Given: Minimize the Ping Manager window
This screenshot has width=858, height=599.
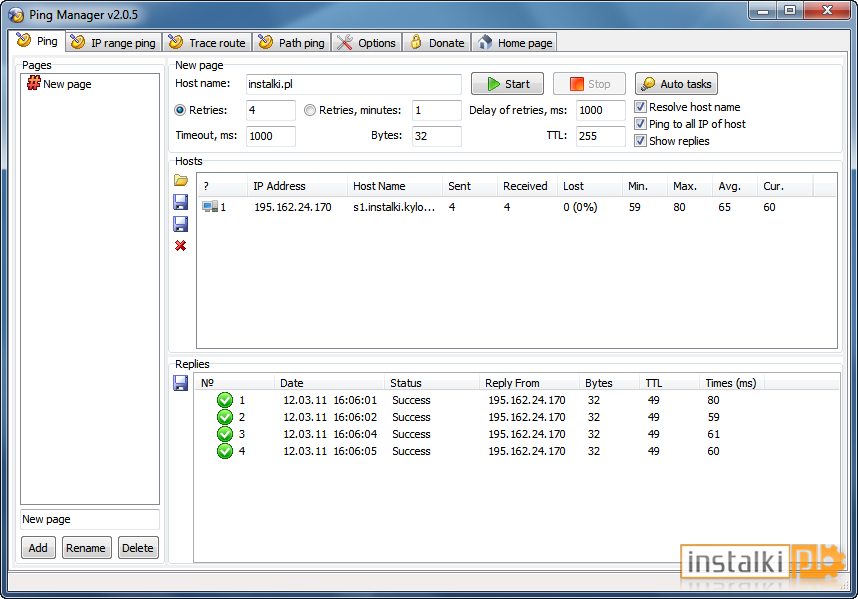Looking at the screenshot, I should point(763,10).
